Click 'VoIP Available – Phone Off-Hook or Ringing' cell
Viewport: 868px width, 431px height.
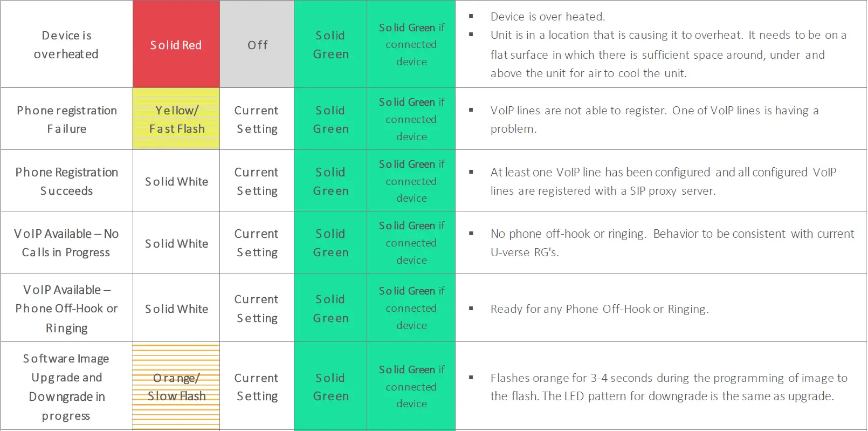tap(66, 309)
